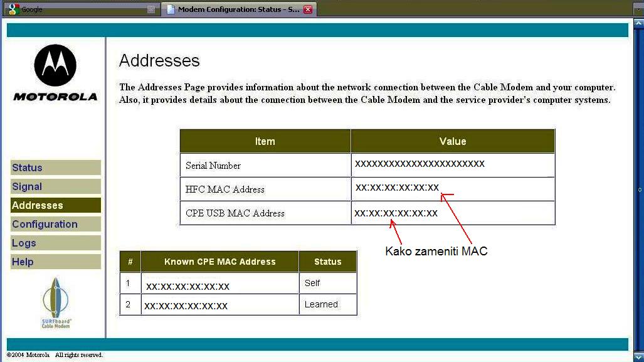Viewport: 644px width, 362px height.
Task: Click the CPE USB MAC Address value
Action: [396, 213]
